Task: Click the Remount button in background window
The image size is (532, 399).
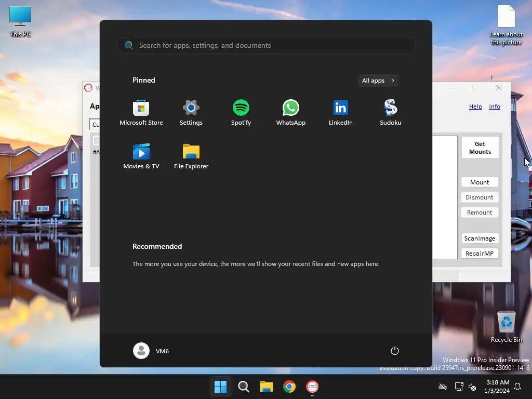Action: 480,212
